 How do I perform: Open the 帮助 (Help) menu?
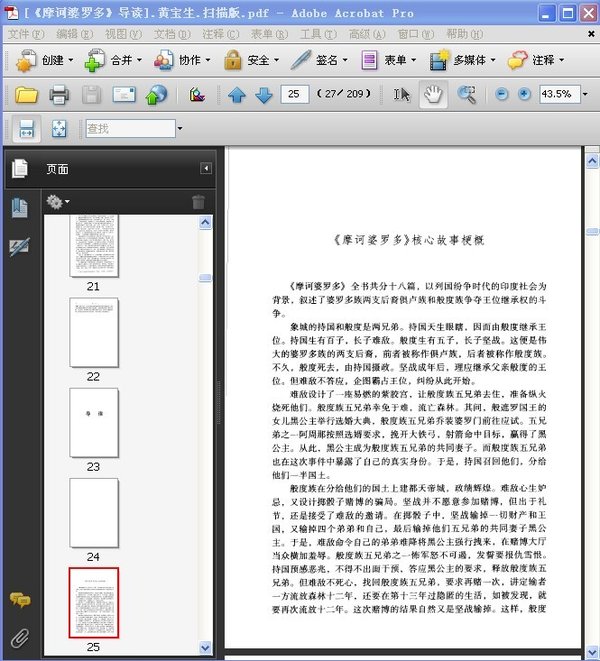coord(465,34)
